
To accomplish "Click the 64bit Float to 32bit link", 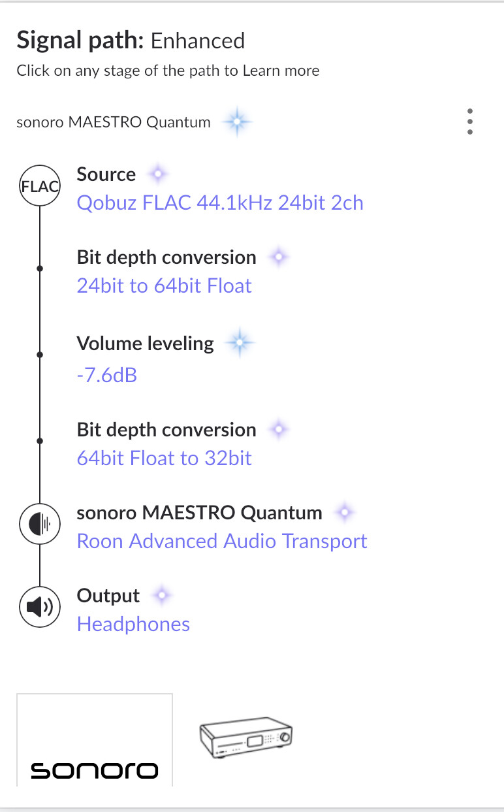I will tap(164, 459).
